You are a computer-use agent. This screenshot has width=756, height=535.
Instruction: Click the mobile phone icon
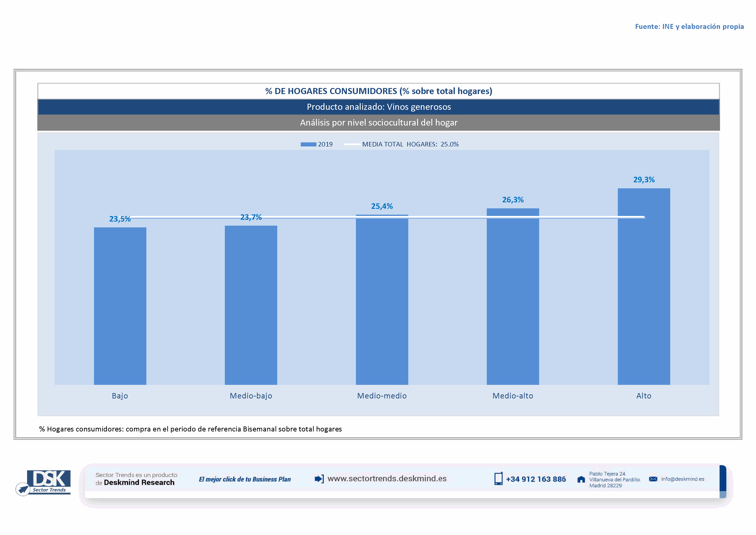(x=498, y=479)
